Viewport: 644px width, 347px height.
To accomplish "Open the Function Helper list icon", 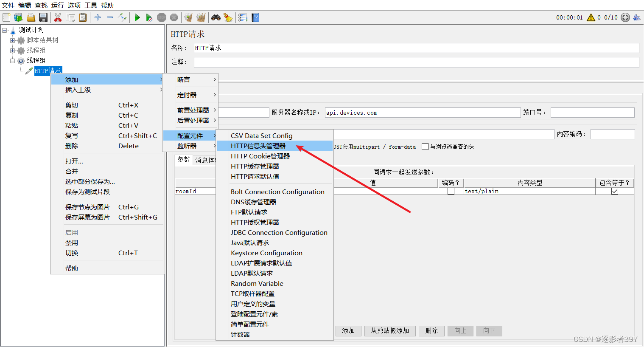I will [243, 17].
